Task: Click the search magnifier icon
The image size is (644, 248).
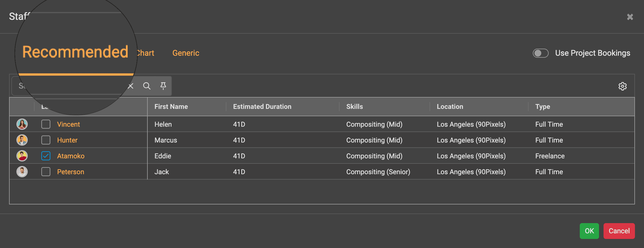Action: [x=147, y=86]
